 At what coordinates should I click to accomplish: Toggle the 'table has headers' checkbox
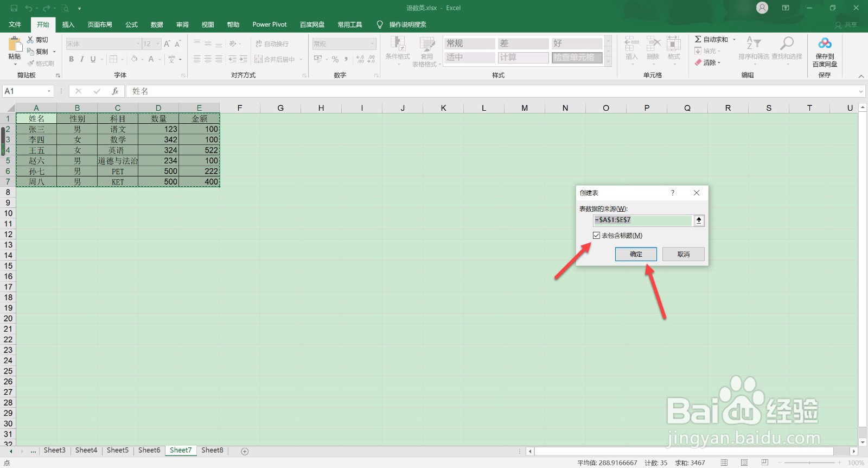(597, 236)
